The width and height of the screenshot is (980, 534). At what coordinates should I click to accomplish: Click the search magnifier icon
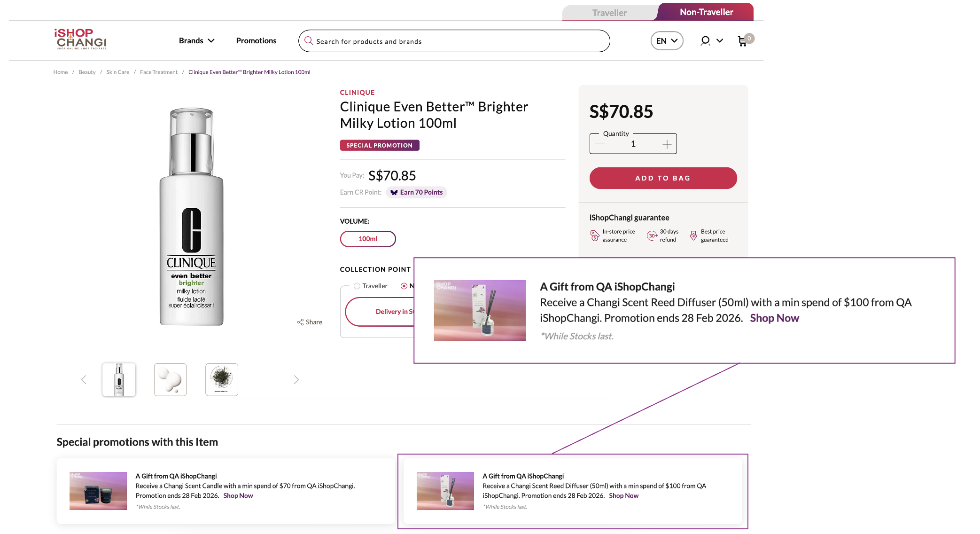click(x=309, y=41)
